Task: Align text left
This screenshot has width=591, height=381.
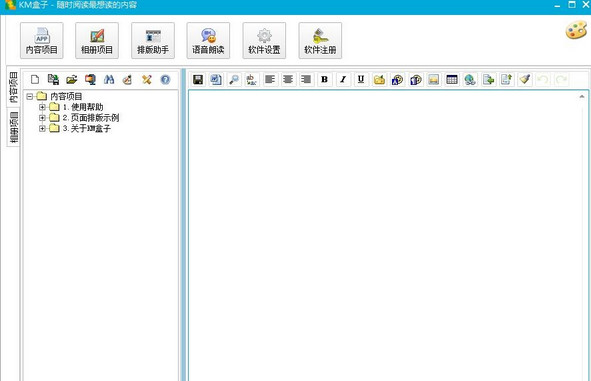Action: pyautogui.click(x=270, y=80)
